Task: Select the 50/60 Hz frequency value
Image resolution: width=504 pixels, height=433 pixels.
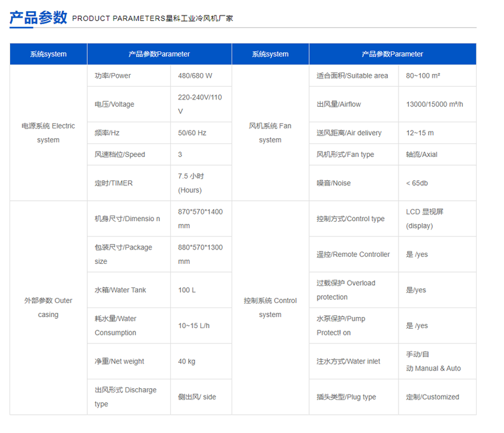Action: 187,133
